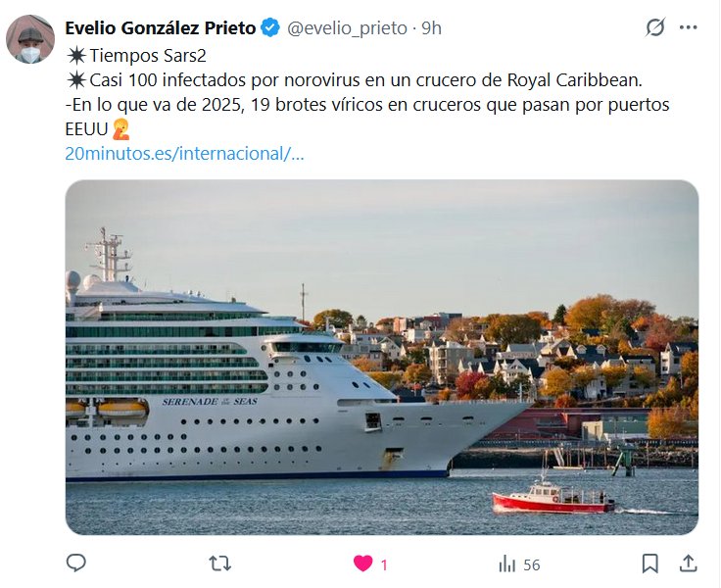The image size is (721, 588).
Task: Click the blue verified badge
Action: point(270,28)
